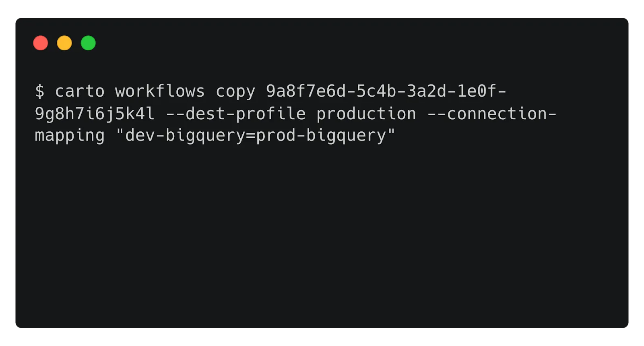Screen dimensions: 644x346
Task: Click the equals sign in the connection mapping
Action: pyautogui.click(x=251, y=136)
